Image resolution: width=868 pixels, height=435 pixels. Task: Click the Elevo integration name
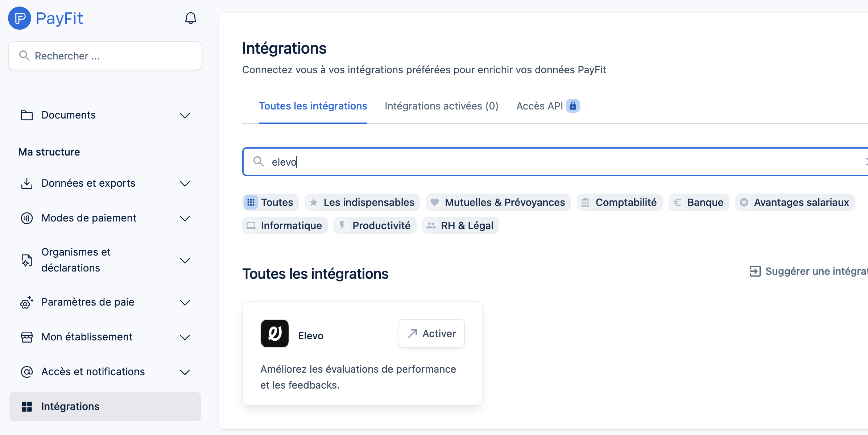coord(311,336)
